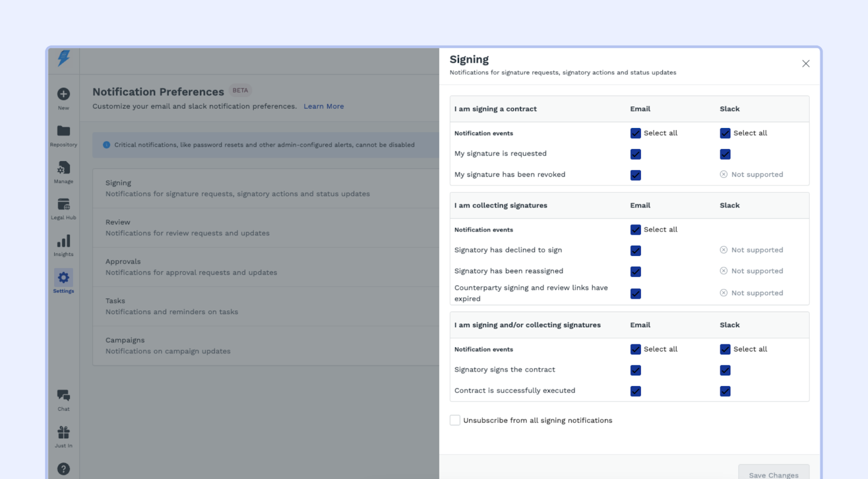The image size is (868, 479).
Task: Uncheck Email for Signatory has declined to sign
Action: coord(636,251)
